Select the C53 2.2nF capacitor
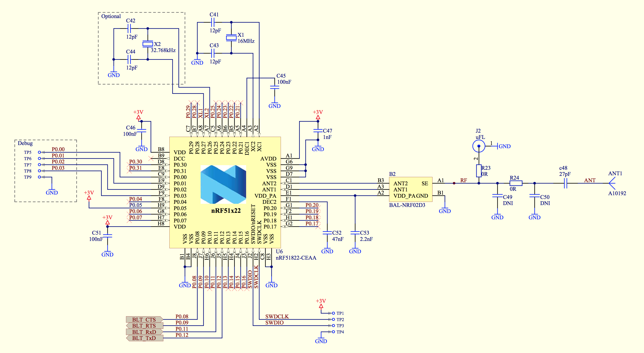644x353 pixels. [355, 233]
